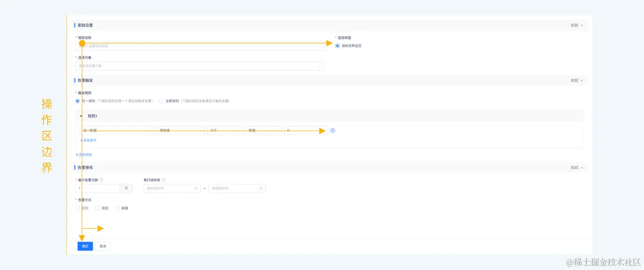Click the end time picker for 免打扰时间
Screen dimensions: 644x270
pyautogui.click(x=237, y=188)
